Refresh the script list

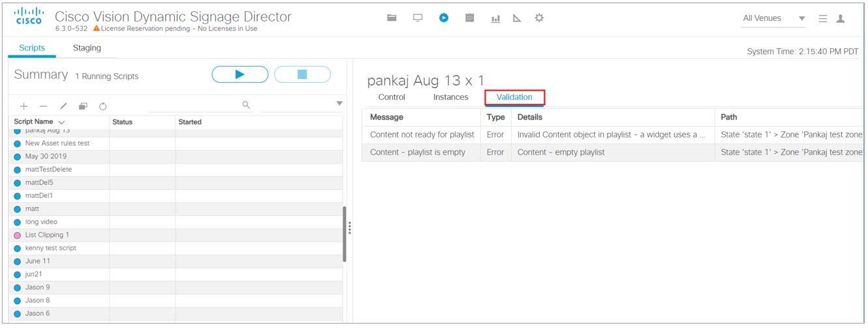click(103, 106)
